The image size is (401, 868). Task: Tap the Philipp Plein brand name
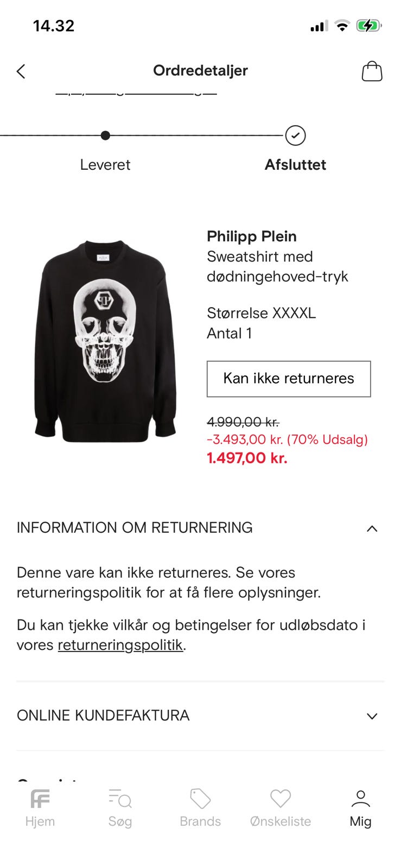[x=252, y=237]
